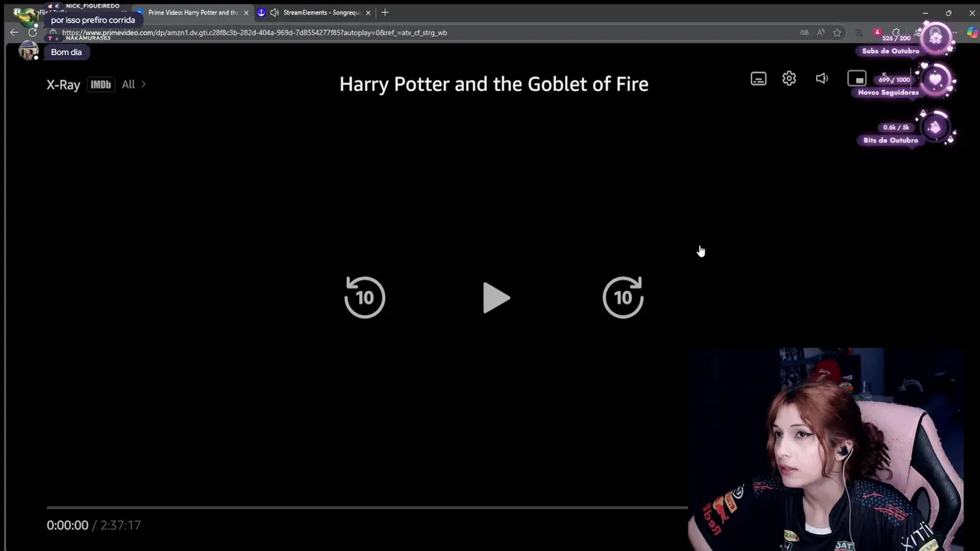
Task: Click the "Bom dia" chat message
Action: [x=66, y=52]
